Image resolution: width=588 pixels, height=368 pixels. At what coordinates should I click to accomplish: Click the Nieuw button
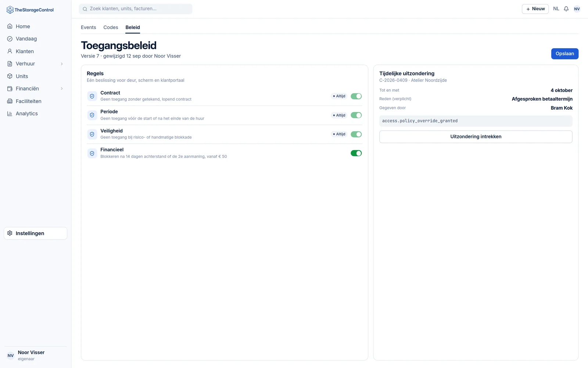click(535, 9)
